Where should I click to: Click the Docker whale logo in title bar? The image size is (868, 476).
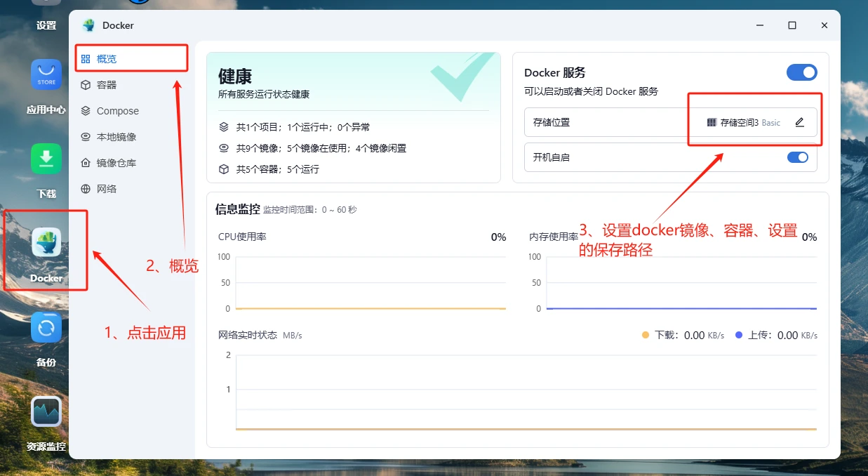click(x=88, y=25)
